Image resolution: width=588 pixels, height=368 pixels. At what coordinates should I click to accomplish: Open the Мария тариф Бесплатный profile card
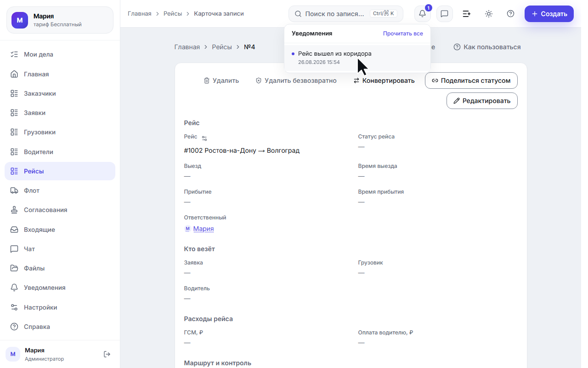[x=60, y=20]
